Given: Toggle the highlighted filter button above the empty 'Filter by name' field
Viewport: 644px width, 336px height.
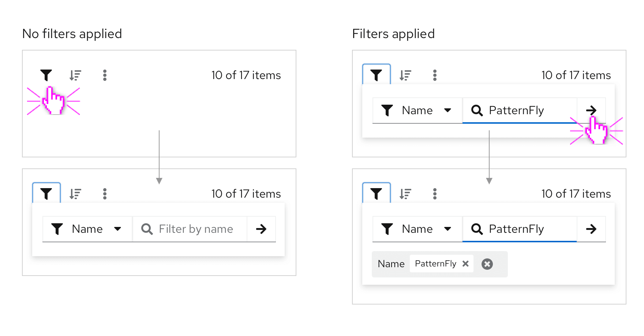Looking at the screenshot, I should pyautogui.click(x=46, y=193).
